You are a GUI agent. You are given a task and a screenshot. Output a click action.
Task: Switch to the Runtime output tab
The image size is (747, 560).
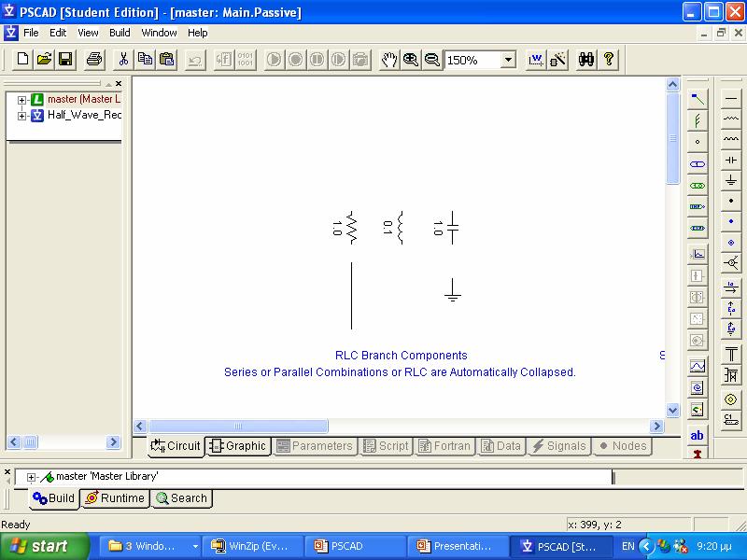[114, 498]
